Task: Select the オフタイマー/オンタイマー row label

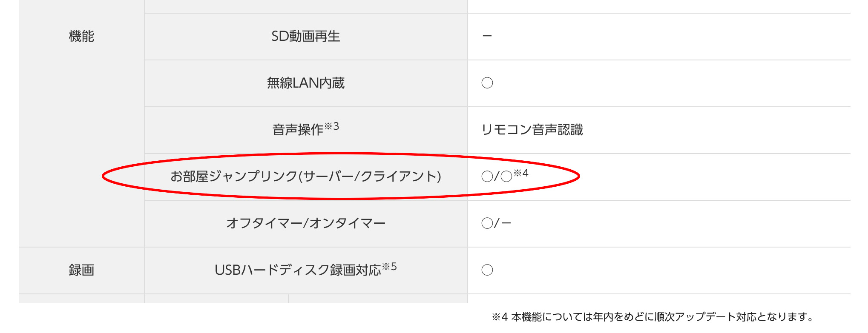Action: pyautogui.click(x=305, y=223)
